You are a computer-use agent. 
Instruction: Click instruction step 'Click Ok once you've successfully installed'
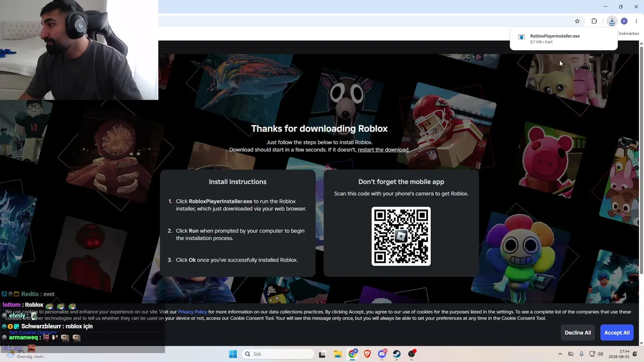pyautogui.click(x=236, y=260)
